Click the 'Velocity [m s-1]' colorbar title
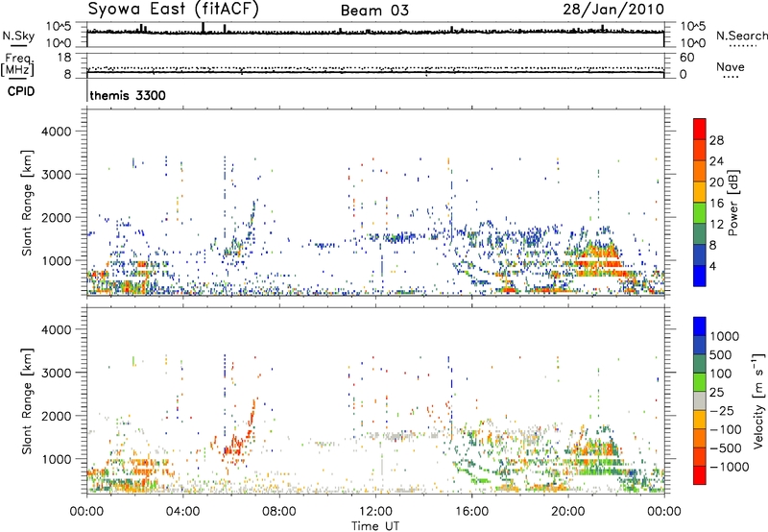Image resolution: width=768 pixels, height=532 pixels. pos(759,400)
